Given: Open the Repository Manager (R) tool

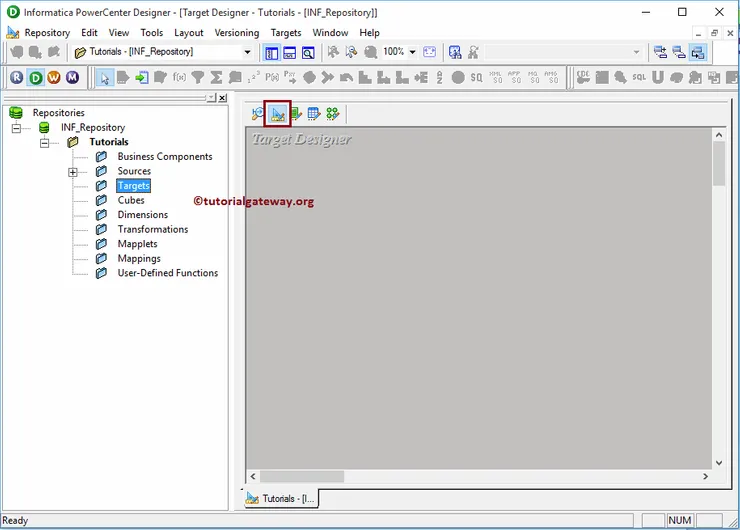Looking at the screenshot, I should click(17, 77).
